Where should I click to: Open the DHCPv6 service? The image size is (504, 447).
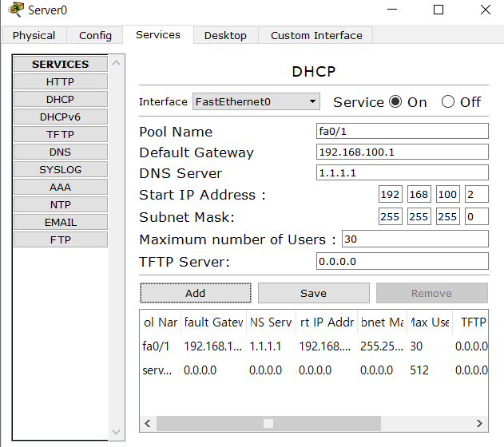coord(61,117)
